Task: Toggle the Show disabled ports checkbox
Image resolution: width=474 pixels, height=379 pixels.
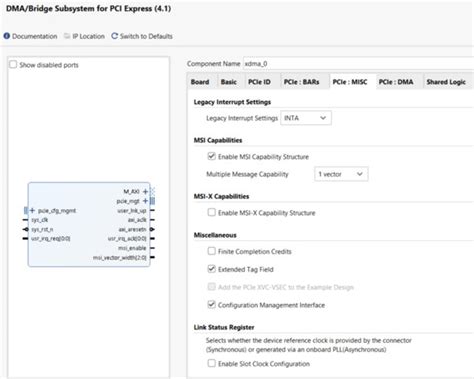Action: point(13,64)
